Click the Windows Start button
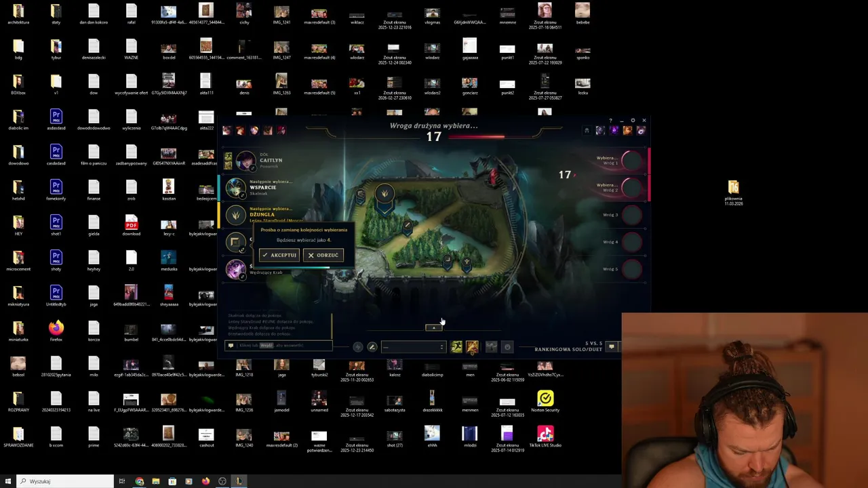The image size is (868, 488). coord(8,481)
